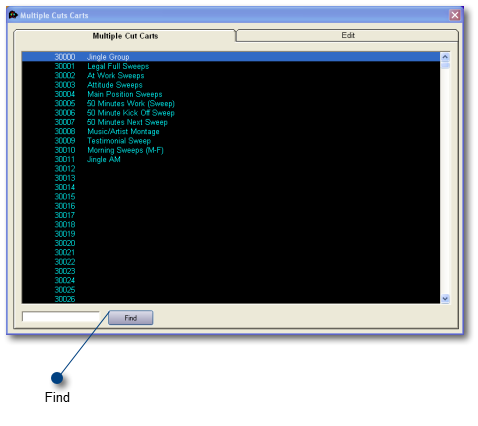Click the vertical scrollbar thumb
This screenshot has height=426, width=478.
445,66
